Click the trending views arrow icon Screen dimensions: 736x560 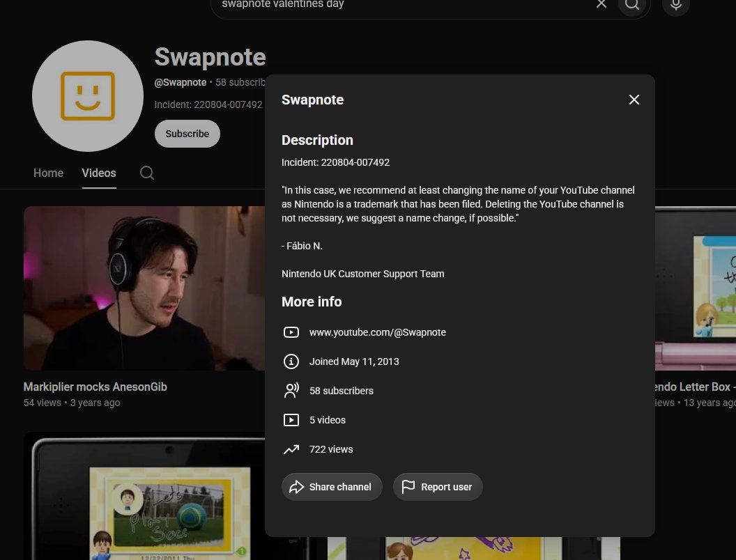291,449
